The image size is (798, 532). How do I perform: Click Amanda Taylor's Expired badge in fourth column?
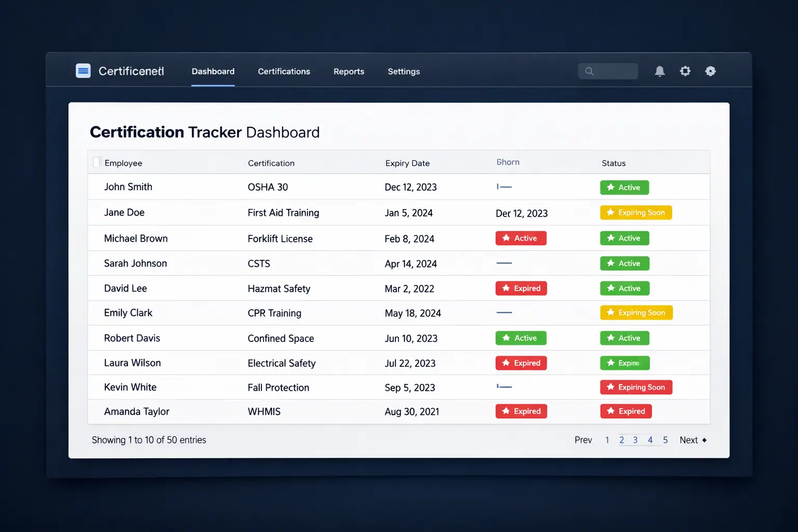[521, 411]
